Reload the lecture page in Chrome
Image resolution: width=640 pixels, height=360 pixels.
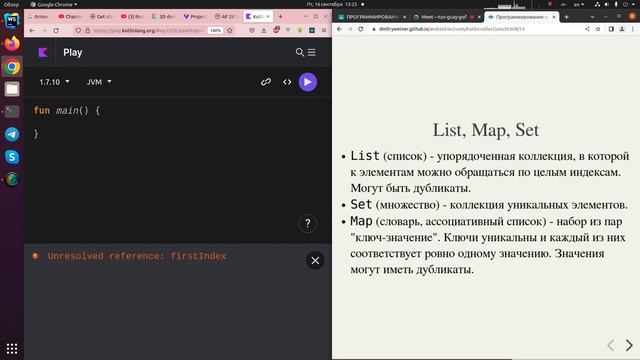coord(361,29)
